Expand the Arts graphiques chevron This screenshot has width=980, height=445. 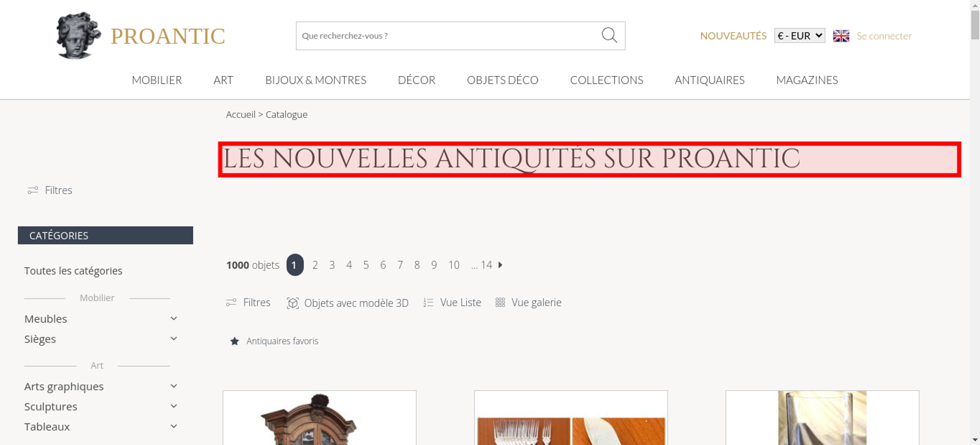pos(173,386)
